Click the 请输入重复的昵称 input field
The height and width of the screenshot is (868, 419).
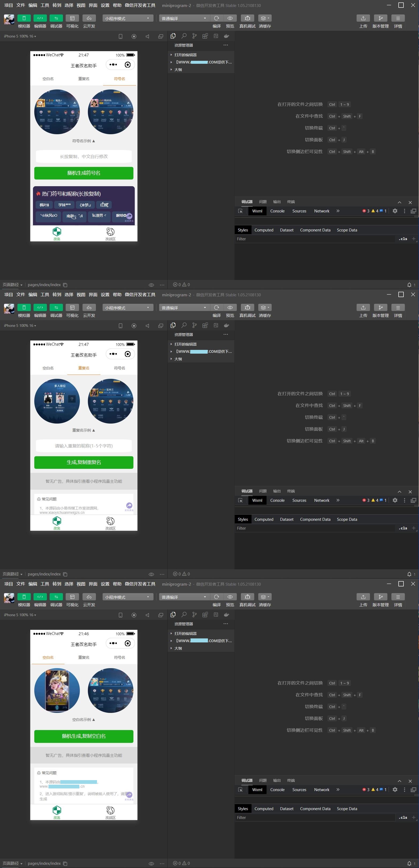pos(84,446)
